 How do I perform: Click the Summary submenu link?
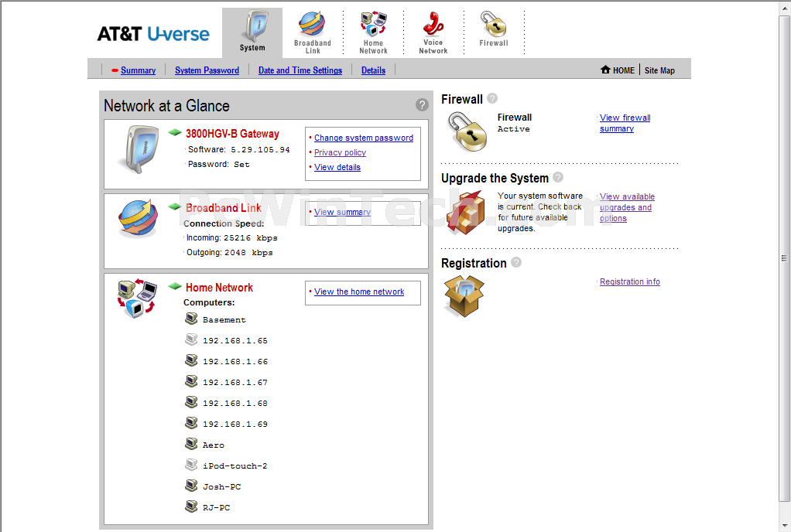pos(139,70)
